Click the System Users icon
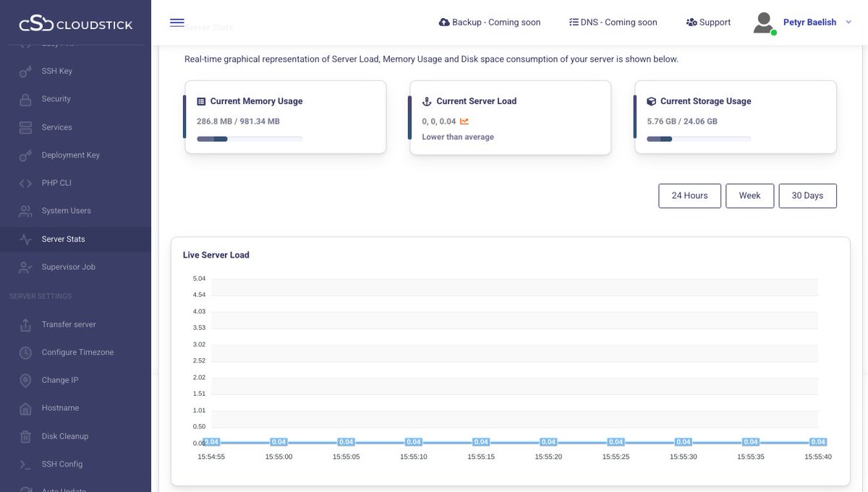The width and height of the screenshot is (868, 492). click(x=25, y=211)
